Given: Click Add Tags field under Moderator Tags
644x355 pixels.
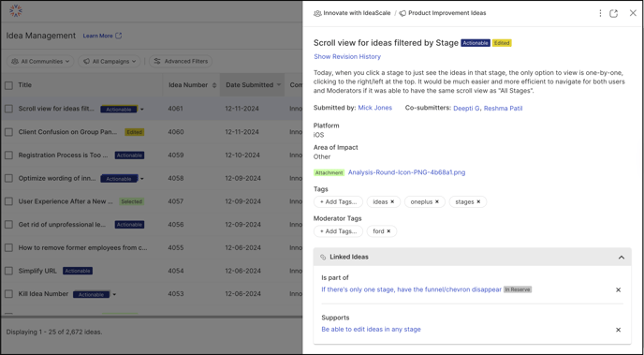Looking at the screenshot, I should point(339,231).
